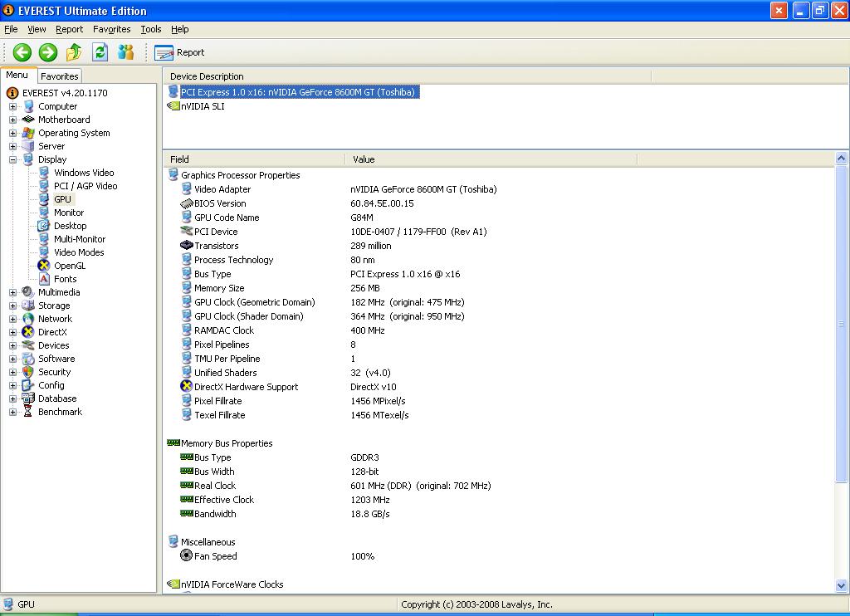This screenshot has height=616, width=850.
Task: Expand the Server tree node
Action: pyautogui.click(x=12, y=146)
